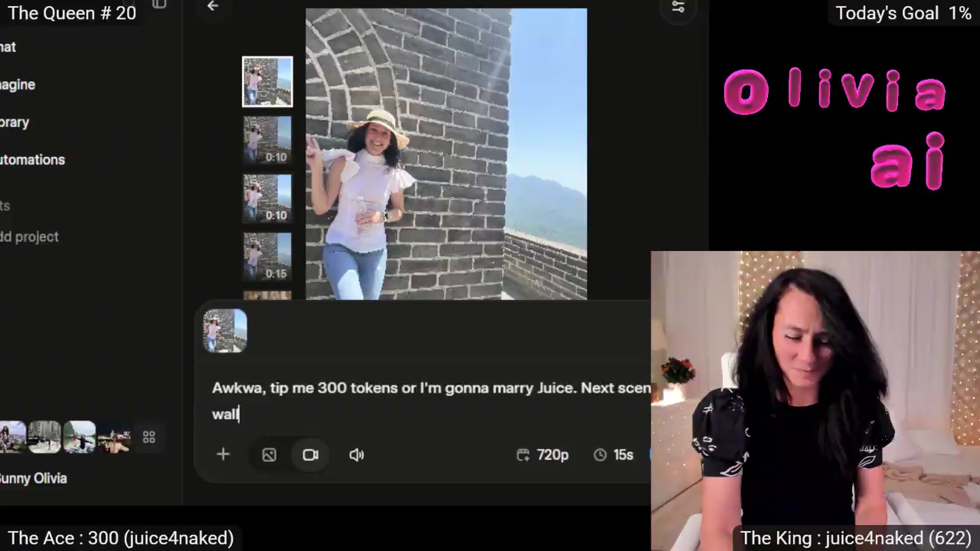This screenshot has height=551, width=980.
Task: Select the video generation mode icon
Action: pos(310,455)
